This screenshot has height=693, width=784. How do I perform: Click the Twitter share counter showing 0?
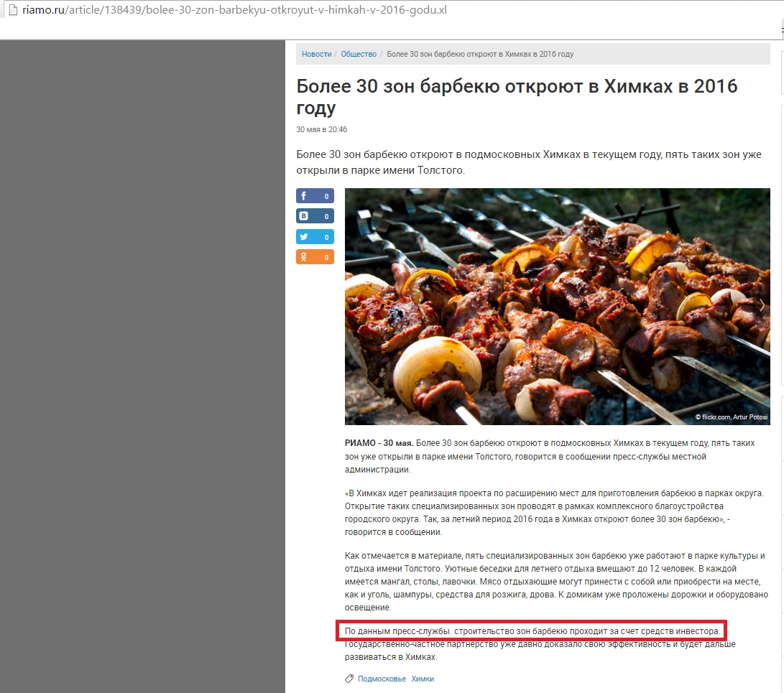click(x=326, y=237)
